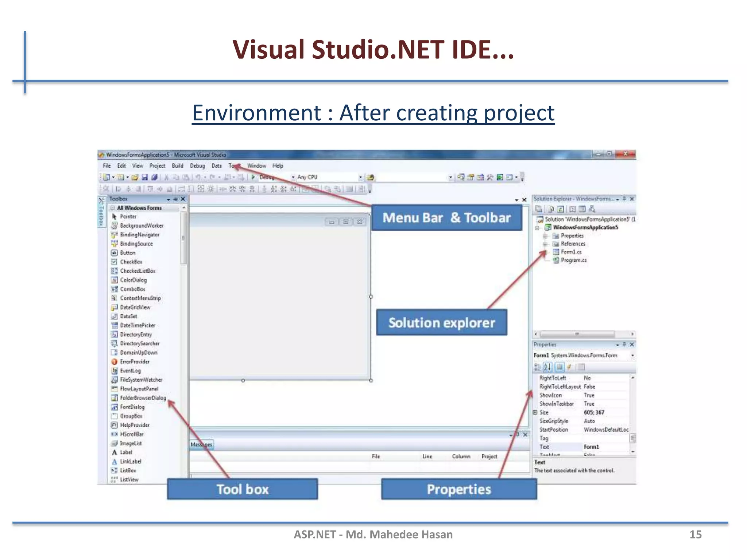
Task: Select the Pointer tool in Toolbox
Action: (128, 217)
